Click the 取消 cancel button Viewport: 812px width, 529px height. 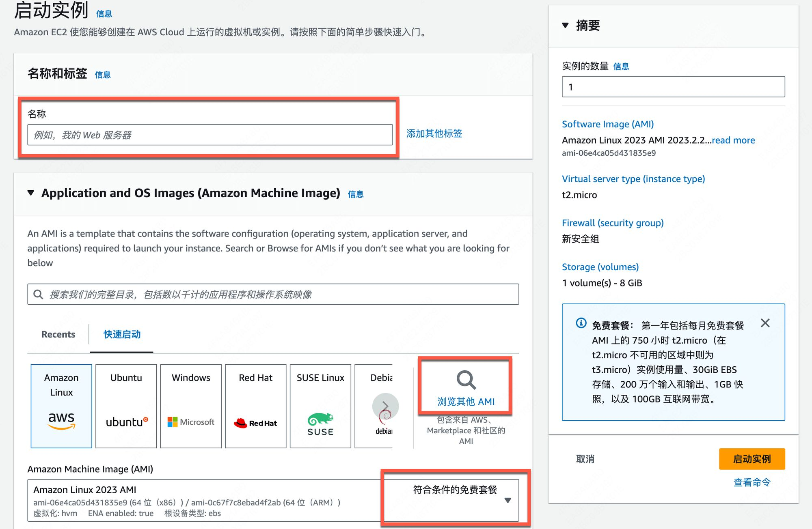pos(585,459)
